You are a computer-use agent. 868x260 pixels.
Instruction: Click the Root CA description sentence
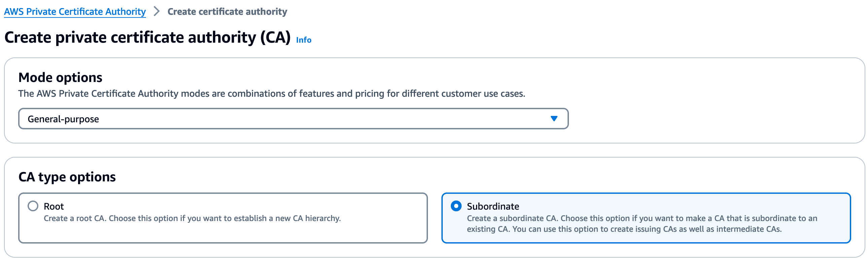[192, 218]
